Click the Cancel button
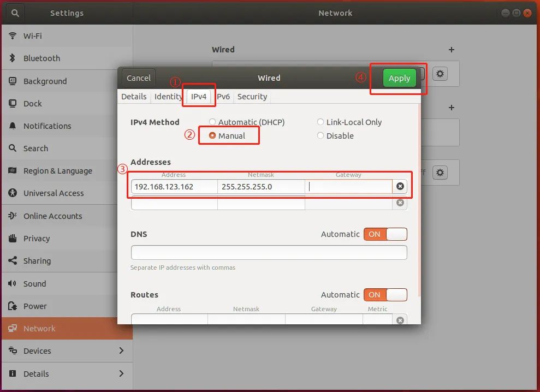 pos(139,78)
